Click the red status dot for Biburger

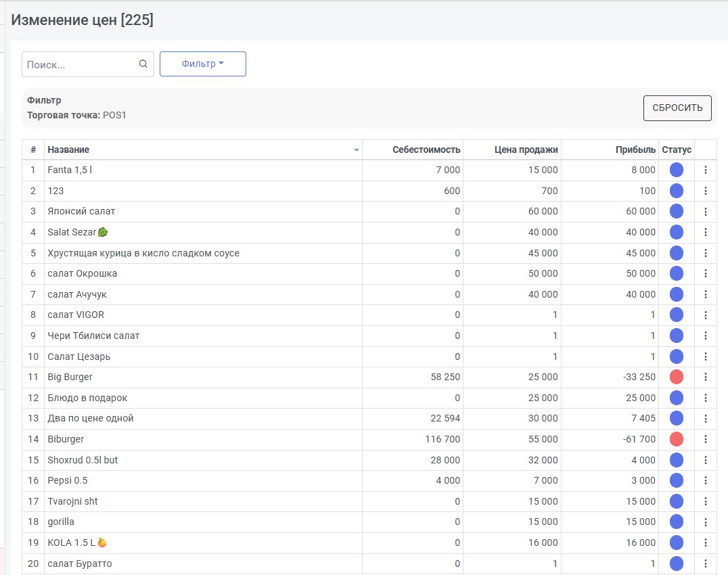click(x=677, y=439)
